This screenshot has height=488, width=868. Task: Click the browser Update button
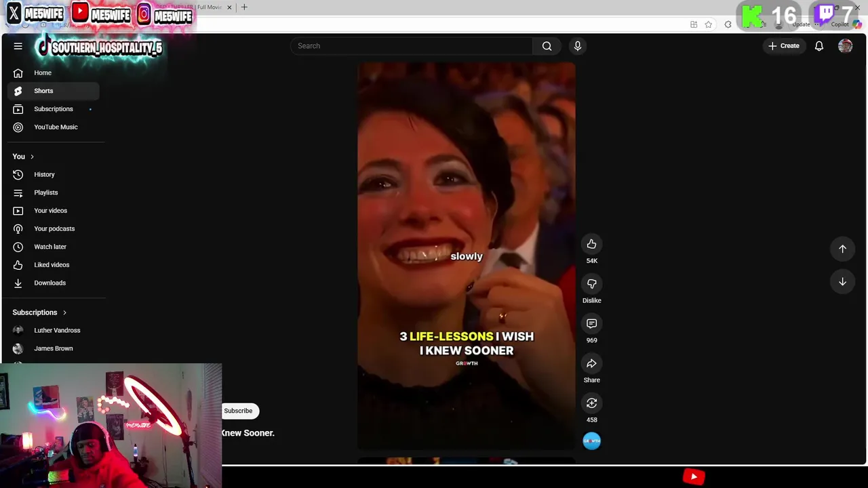[x=801, y=24]
